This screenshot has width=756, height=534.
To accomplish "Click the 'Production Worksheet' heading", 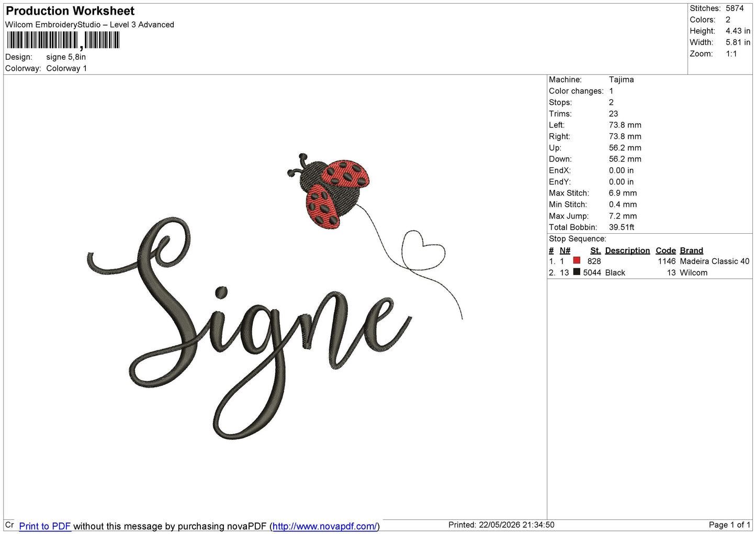I will click(x=70, y=11).
